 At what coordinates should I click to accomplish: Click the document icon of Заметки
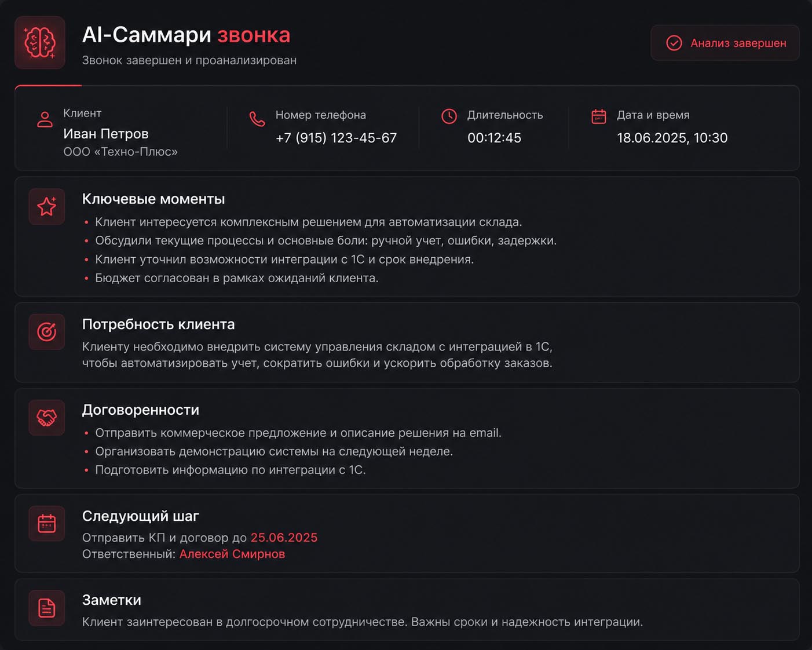coord(47,608)
